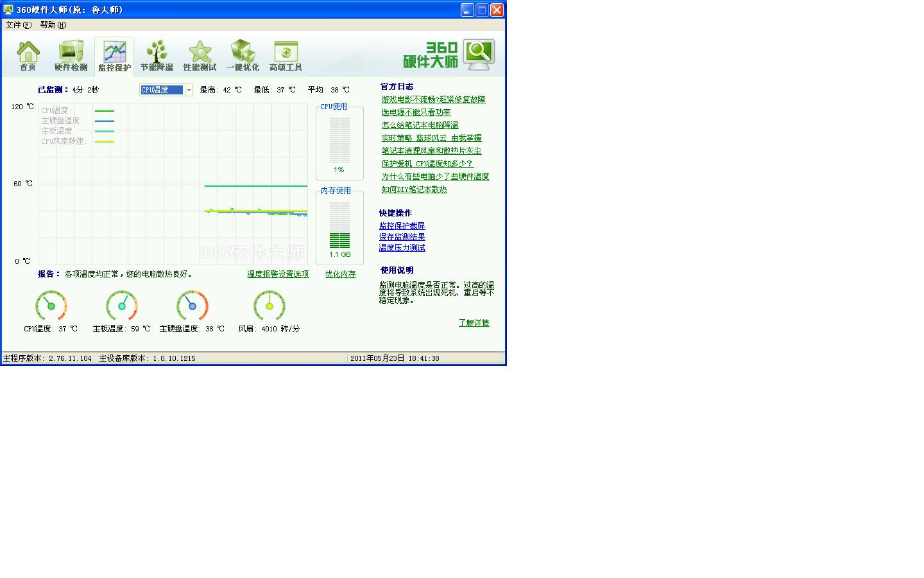The width and height of the screenshot is (924, 578).
Task: Click the 内存使用 memory meter bar
Action: (x=339, y=225)
